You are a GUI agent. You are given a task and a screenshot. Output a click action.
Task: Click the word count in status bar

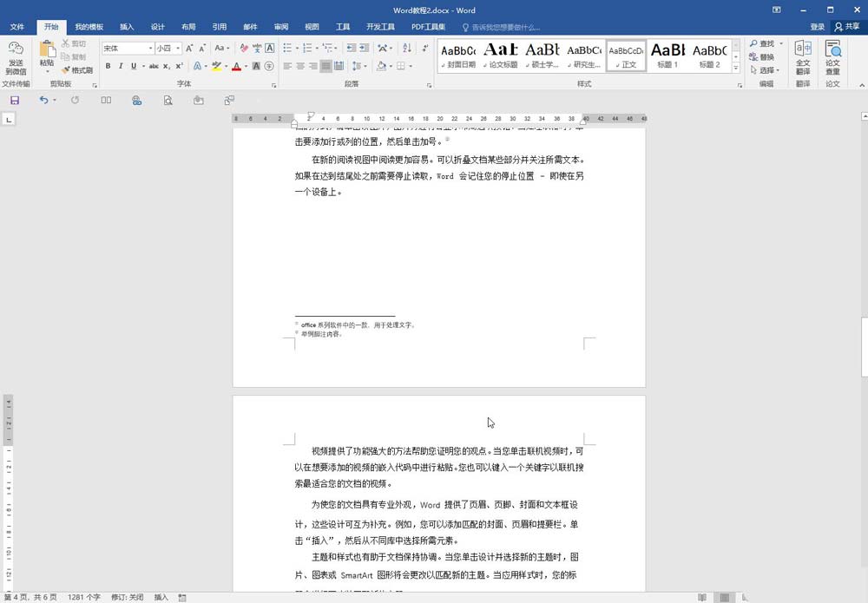tap(84, 598)
